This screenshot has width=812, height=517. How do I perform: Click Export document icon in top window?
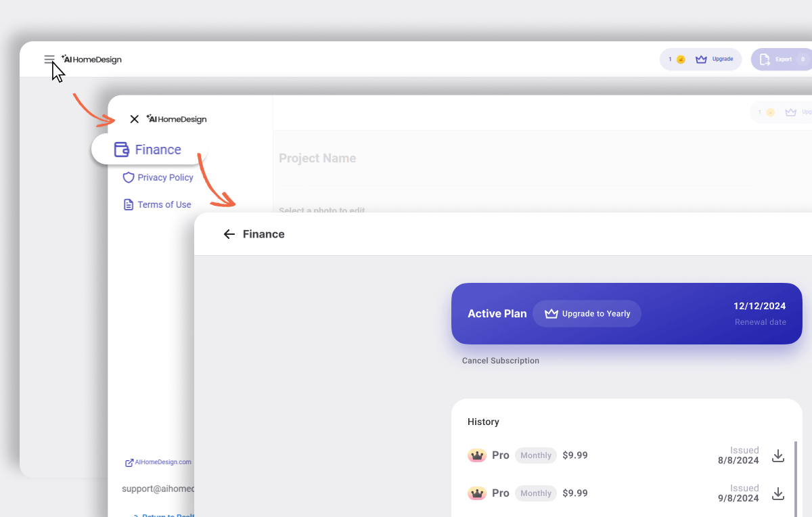(x=765, y=60)
